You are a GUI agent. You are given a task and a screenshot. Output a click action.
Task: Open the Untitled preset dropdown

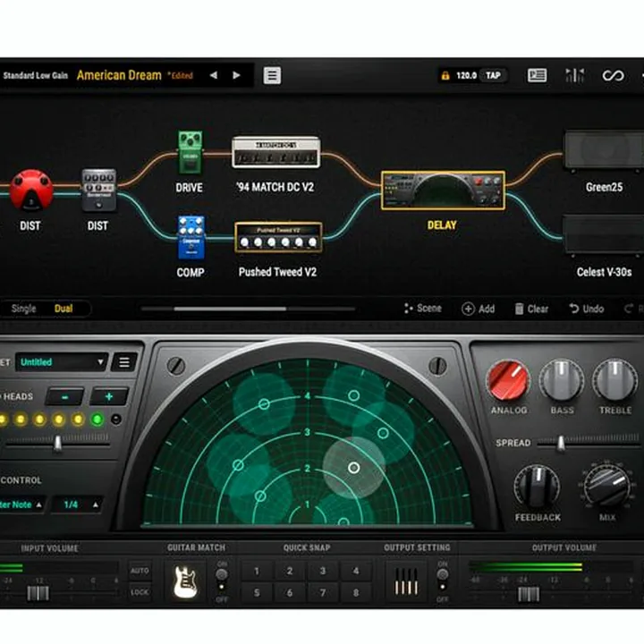(62, 362)
